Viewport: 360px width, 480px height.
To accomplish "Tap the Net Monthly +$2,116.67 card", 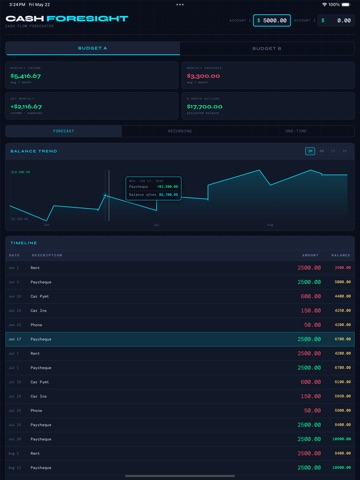I will click(92, 106).
